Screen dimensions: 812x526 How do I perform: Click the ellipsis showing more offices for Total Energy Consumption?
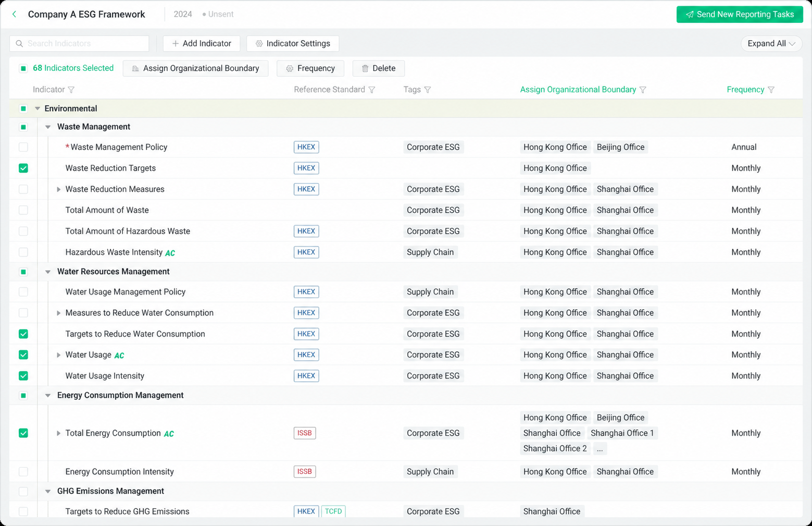[600, 448]
